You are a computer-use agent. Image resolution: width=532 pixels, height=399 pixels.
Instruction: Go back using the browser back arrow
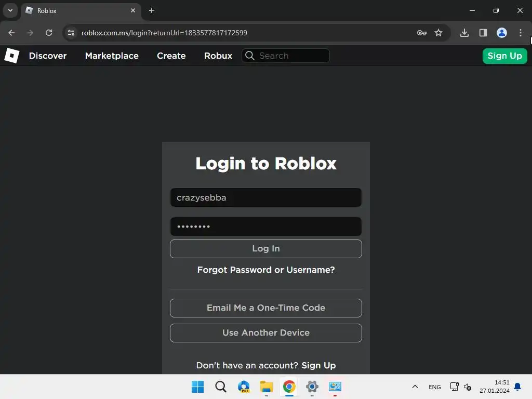coord(11,33)
